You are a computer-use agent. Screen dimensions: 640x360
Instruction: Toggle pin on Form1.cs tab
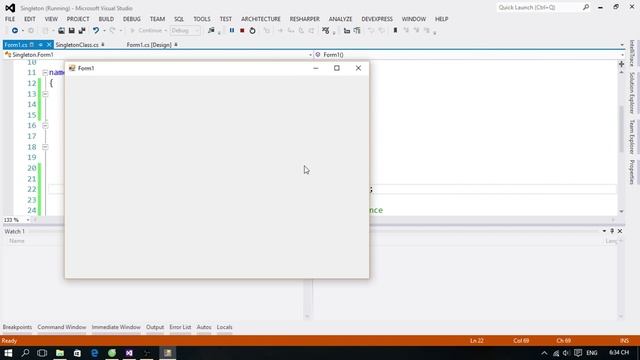[x=40, y=45]
